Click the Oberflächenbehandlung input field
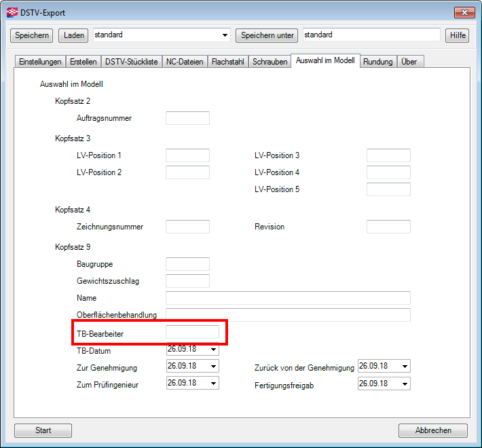The image size is (482, 448). 288,315
